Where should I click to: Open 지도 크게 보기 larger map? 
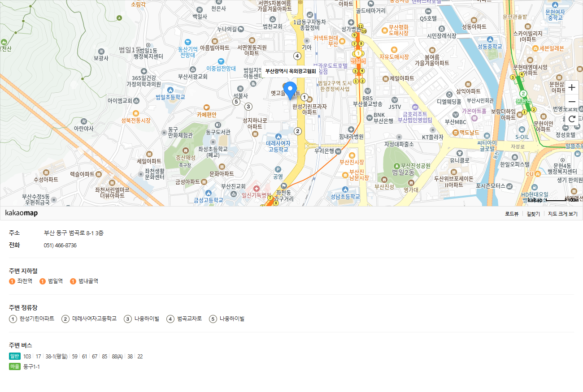pyautogui.click(x=562, y=214)
